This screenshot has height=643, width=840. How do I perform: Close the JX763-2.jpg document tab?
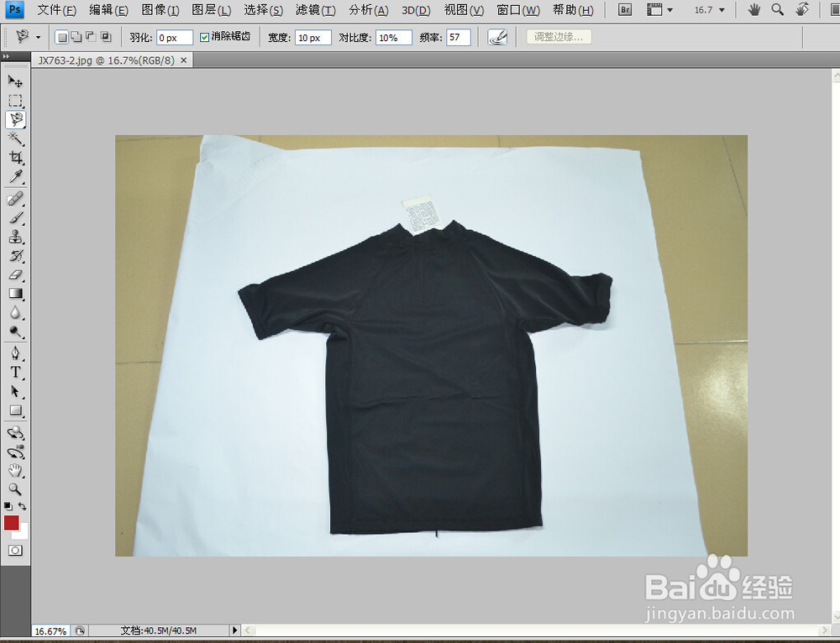tap(184, 60)
